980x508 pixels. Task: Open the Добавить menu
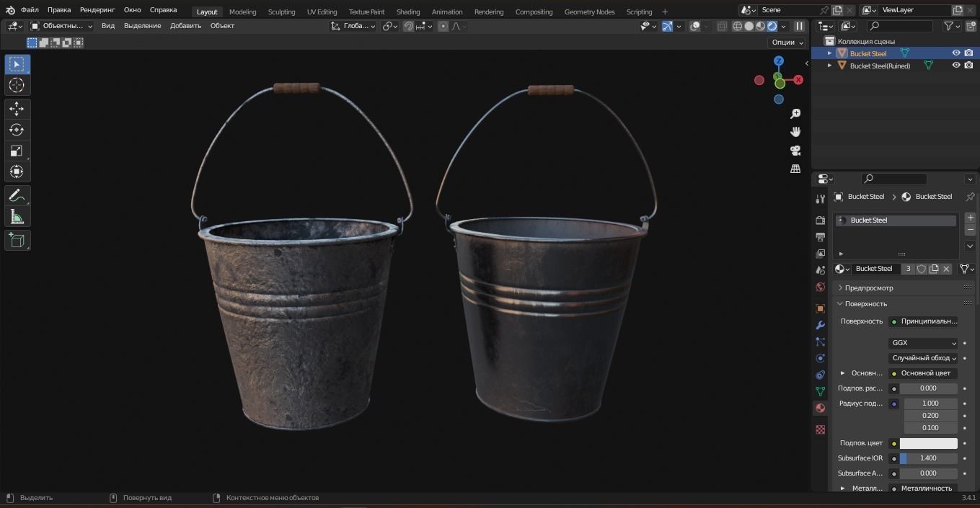click(x=186, y=26)
